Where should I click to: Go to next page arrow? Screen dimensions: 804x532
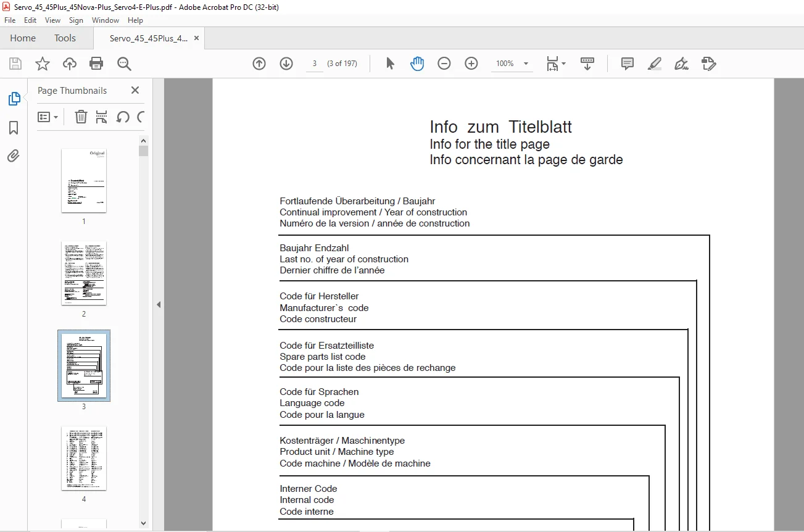coord(286,64)
